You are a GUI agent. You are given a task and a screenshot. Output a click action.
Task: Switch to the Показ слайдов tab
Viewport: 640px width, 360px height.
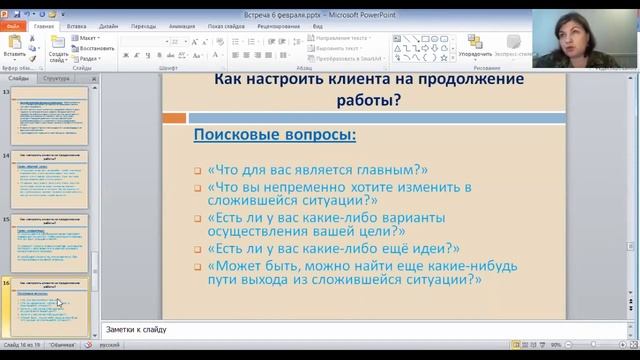(226, 26)
